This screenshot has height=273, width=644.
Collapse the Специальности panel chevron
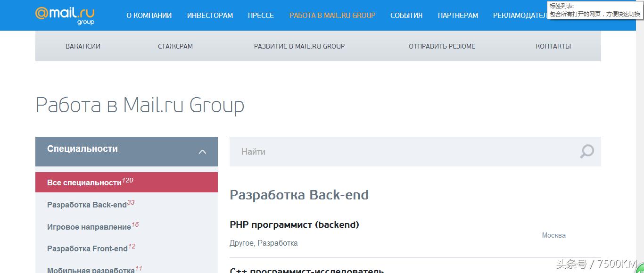click(x=202, y=152)
